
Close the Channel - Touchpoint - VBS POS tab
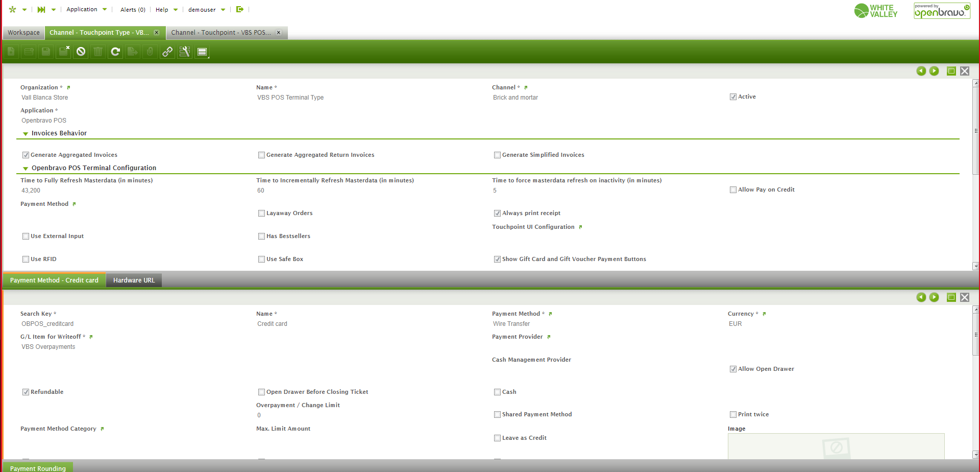(279, 33)
